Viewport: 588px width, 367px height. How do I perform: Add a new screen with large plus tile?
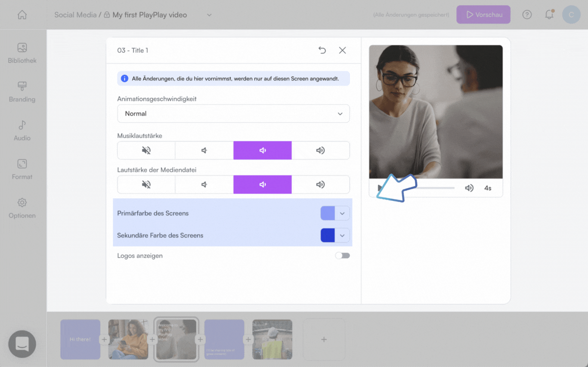pos(324,339)
